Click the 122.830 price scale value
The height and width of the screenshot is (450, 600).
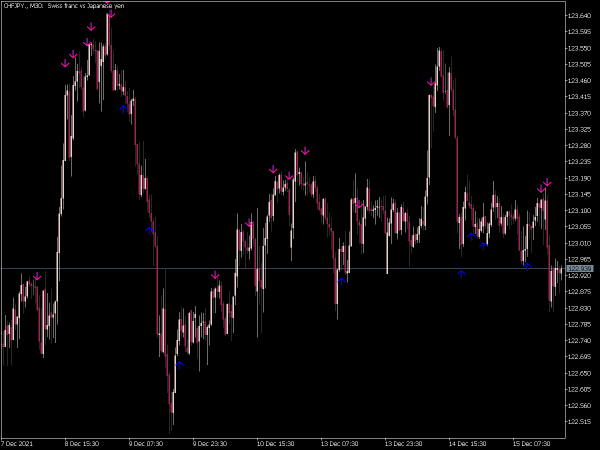click(579, 308)
